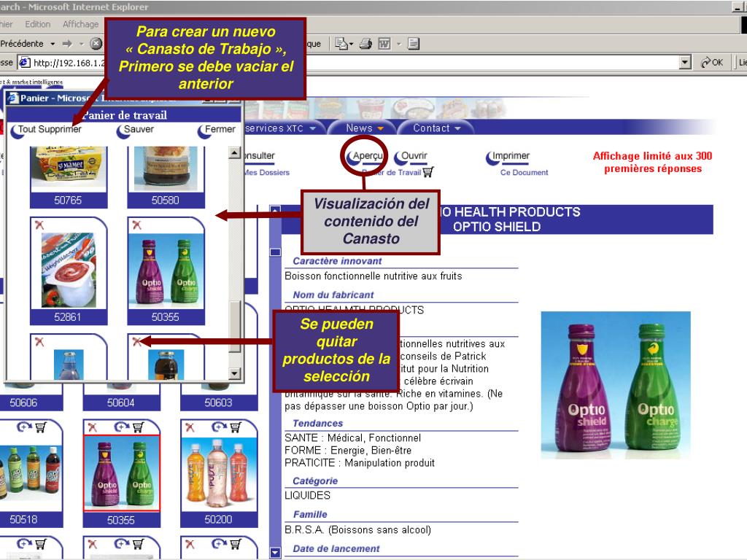Add grid product 50355 to the cart
The width and height of the screenshot is (747, 560).
[x=138, y=427]
